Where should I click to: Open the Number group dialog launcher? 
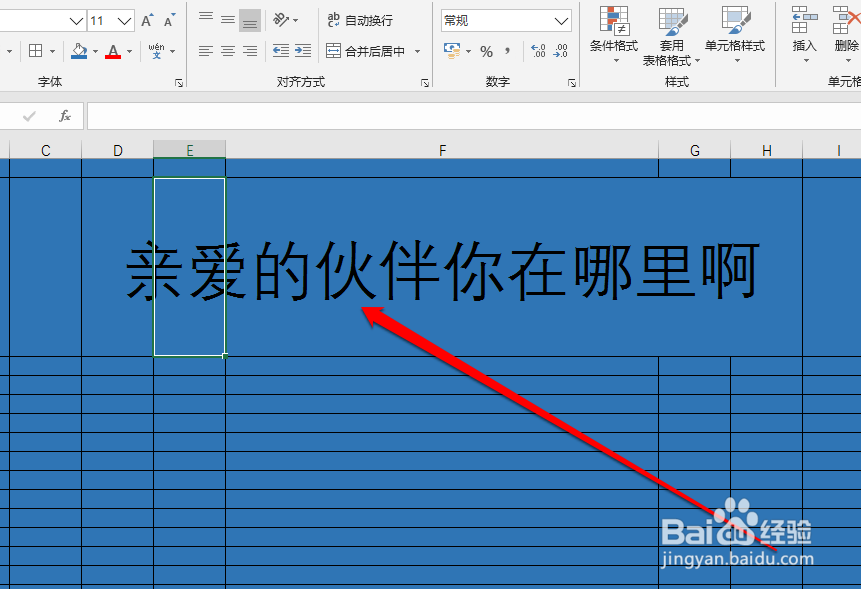click(572, 82)
